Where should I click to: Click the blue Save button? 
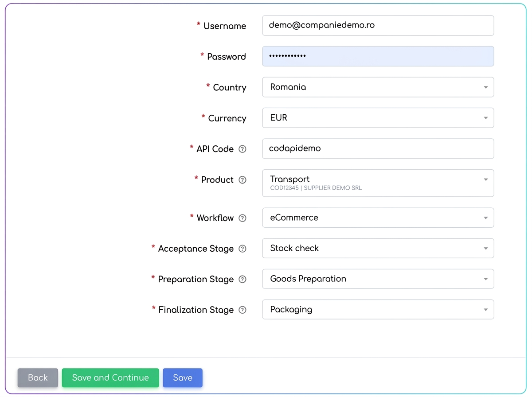pos(183,378)
